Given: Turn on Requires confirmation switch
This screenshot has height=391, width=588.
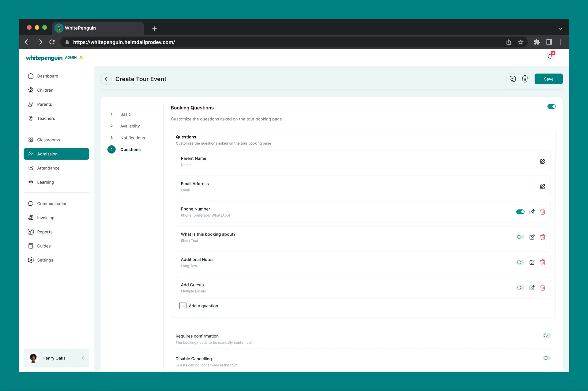Looking at the screenshot, I should 547,336.
